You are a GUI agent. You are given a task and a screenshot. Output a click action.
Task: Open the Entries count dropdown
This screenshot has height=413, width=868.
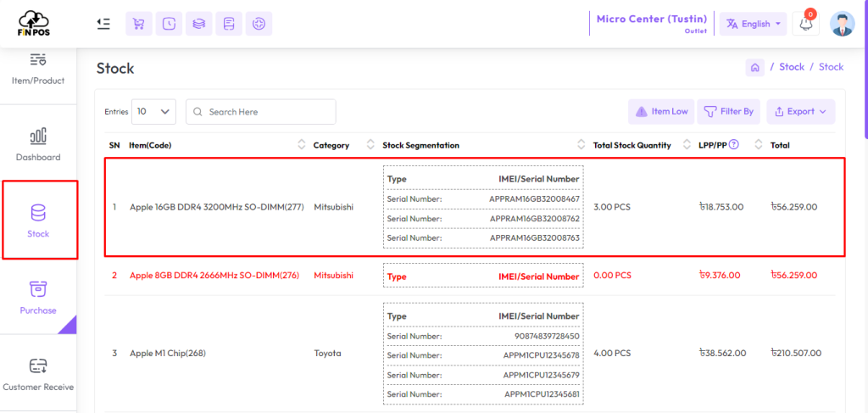154,111
